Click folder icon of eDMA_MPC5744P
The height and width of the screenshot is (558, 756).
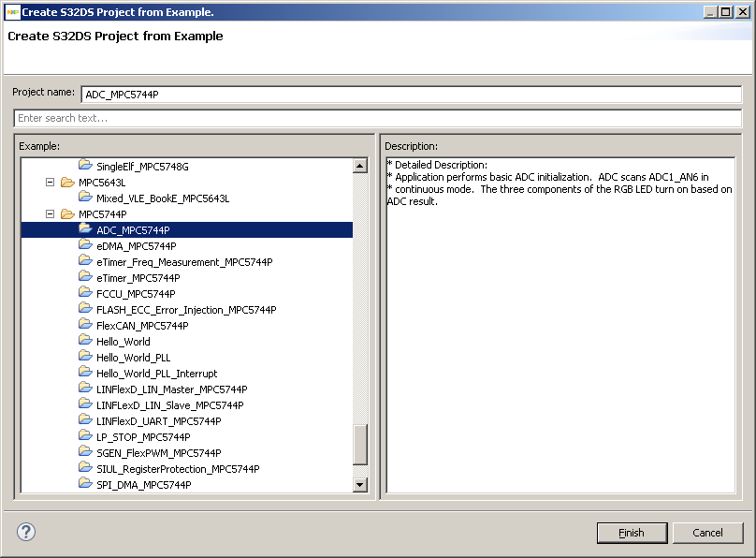coord(85,245)
